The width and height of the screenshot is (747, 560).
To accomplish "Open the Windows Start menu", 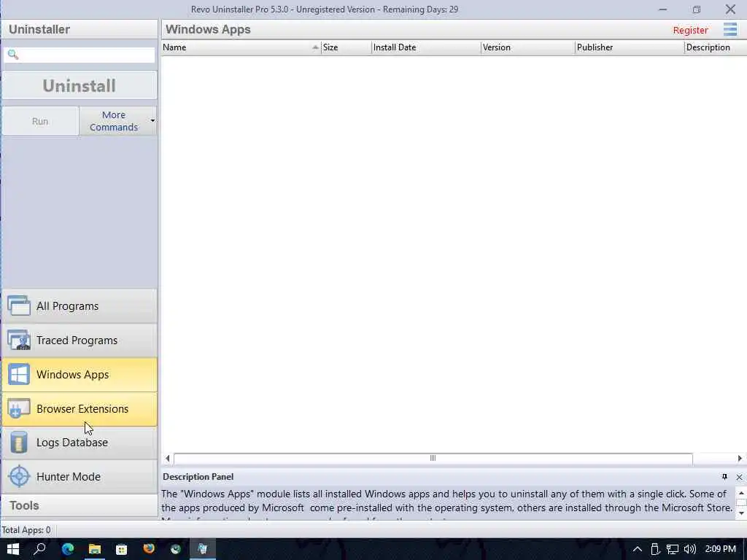I will (13, 549).
